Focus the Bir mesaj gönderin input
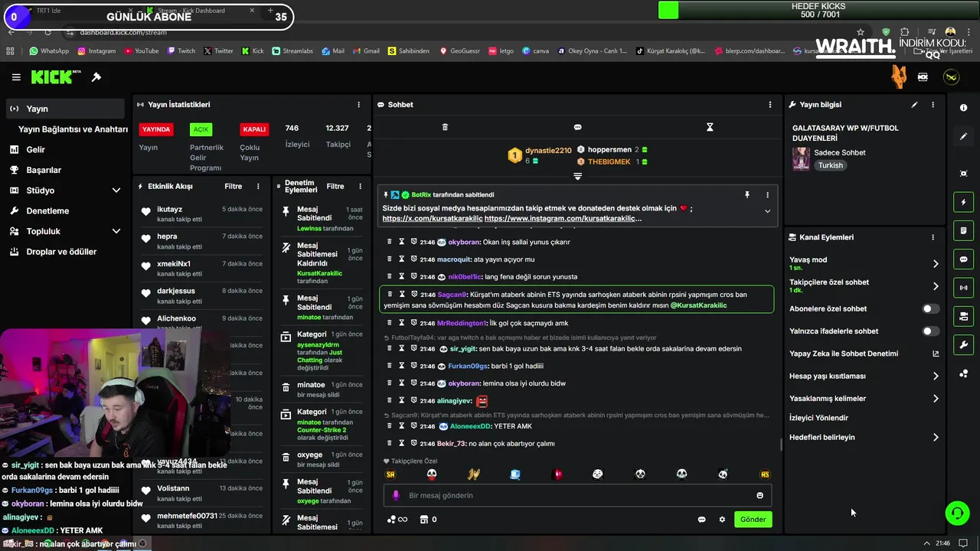980x551 pixels. (577, 495)
